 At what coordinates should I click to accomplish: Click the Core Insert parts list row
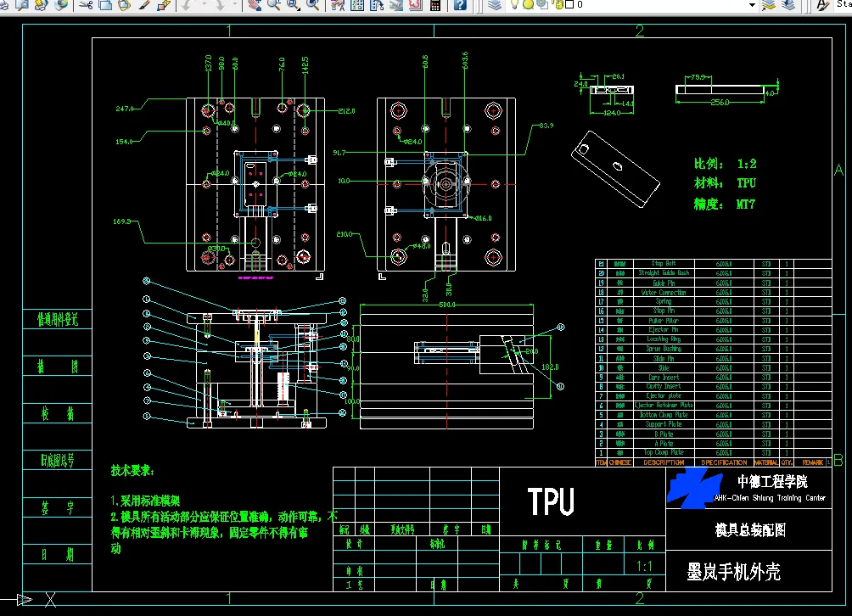pyautogui.click(x=714, y=377)
